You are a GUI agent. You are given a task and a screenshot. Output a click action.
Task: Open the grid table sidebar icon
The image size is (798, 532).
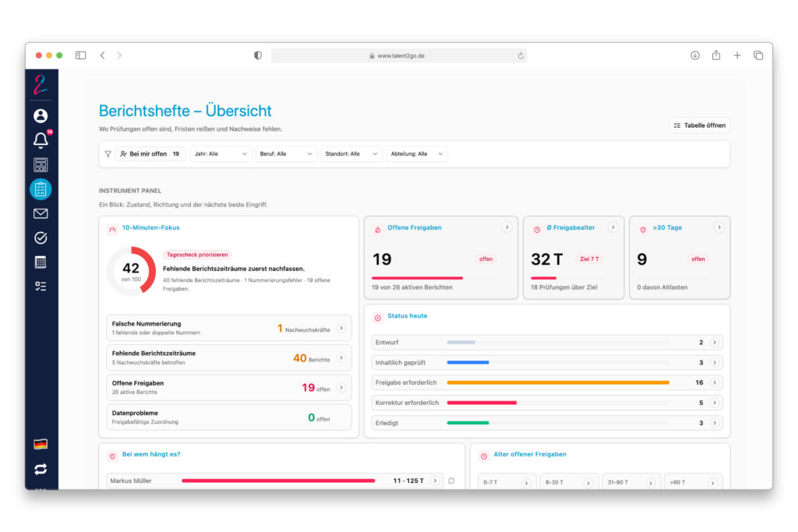(41, 262)
